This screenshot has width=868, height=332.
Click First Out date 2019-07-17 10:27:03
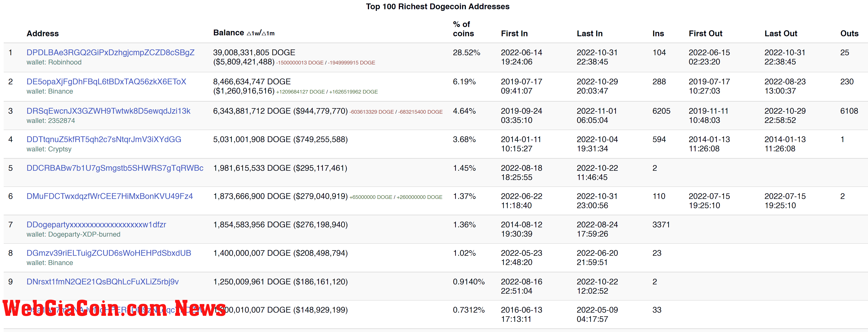click(x=709, y=86)
